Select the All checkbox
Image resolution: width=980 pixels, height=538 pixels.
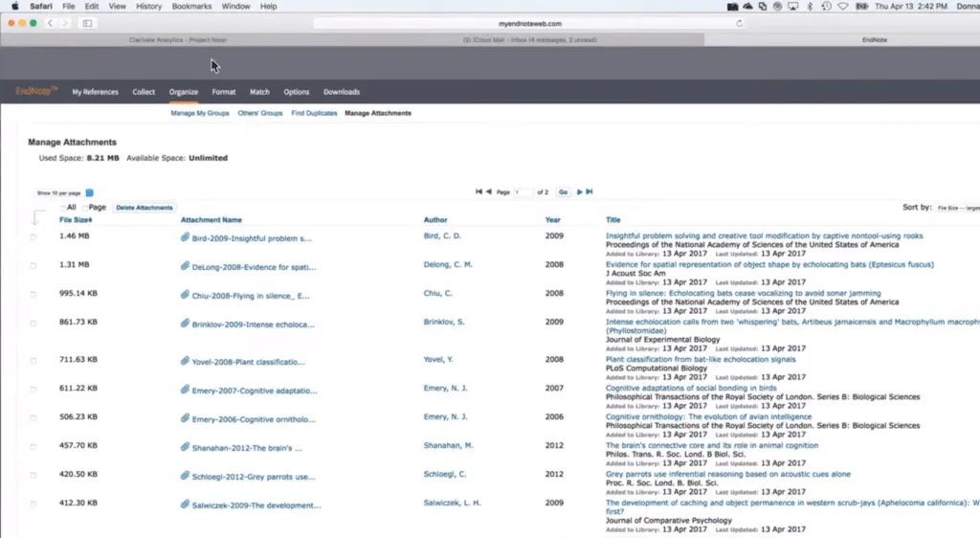tap(63, 208)
